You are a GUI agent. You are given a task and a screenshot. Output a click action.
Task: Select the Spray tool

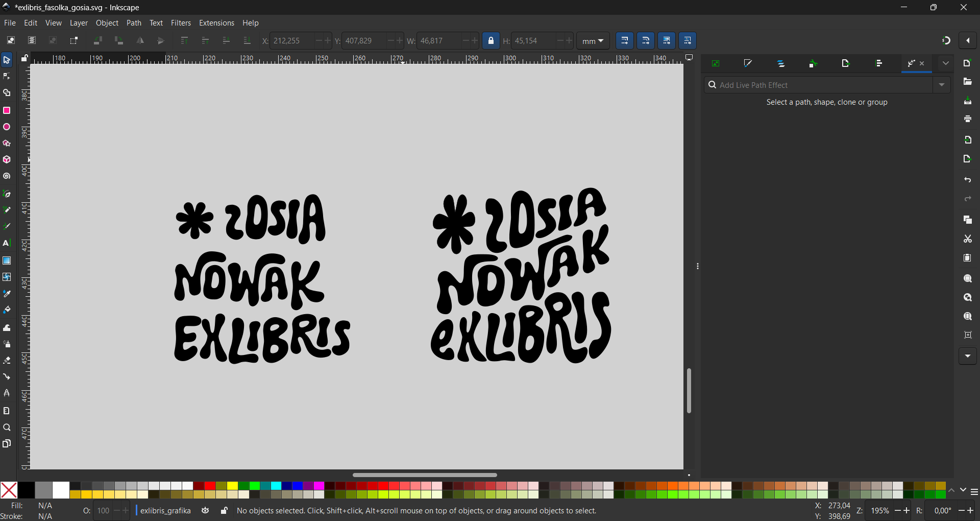pyautogui.click(x=7, y=344)
